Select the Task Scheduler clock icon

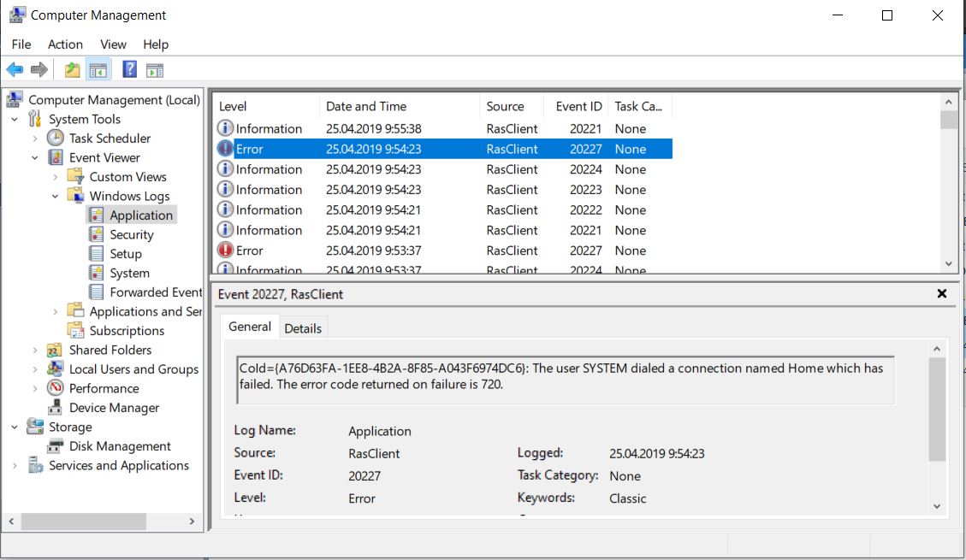[56, 138]
